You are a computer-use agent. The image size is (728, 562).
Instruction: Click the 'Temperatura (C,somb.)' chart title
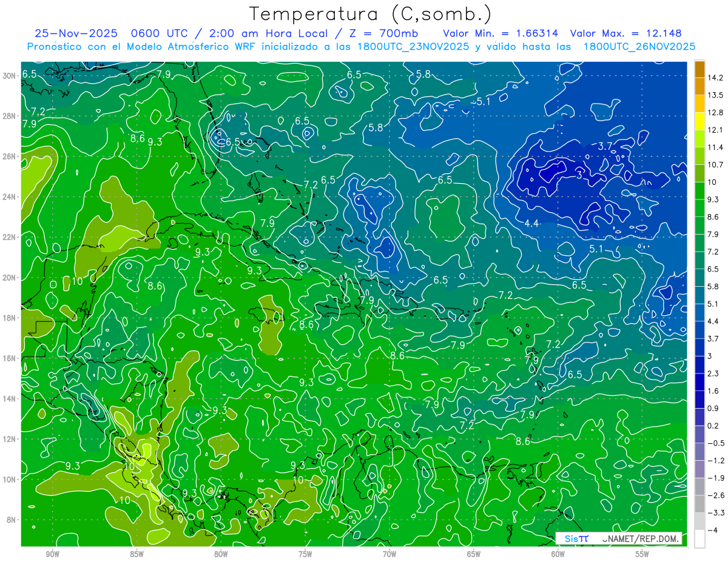click(x=371, y=14)
